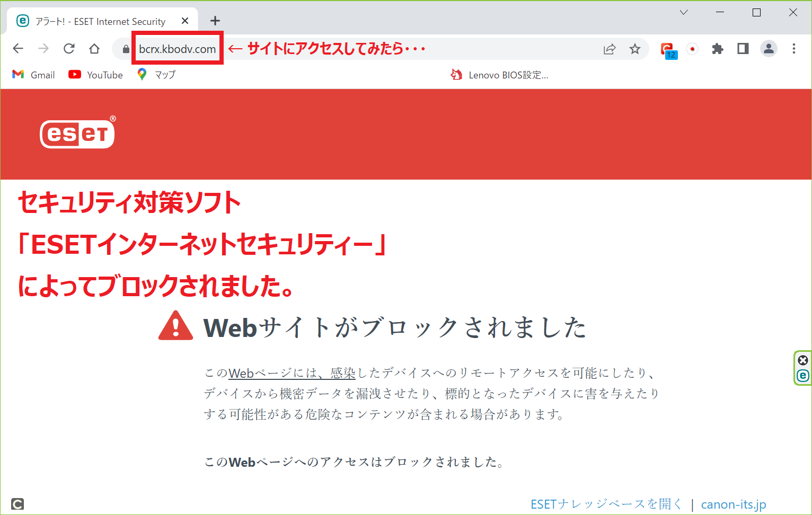Open the ESET knowledge base link
Viewport: 812px width, 515px height.
(606, 504)
